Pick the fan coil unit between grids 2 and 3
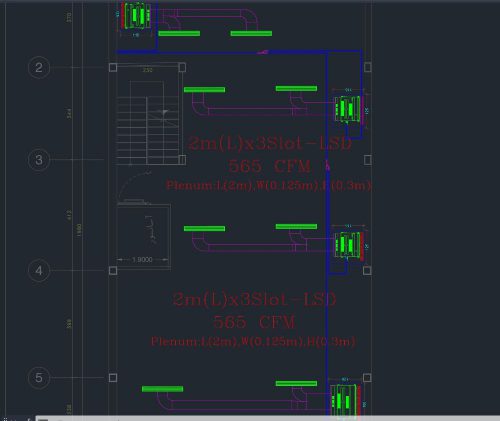The height and width of the screenshot is (421, 500). tap(348, 109)
